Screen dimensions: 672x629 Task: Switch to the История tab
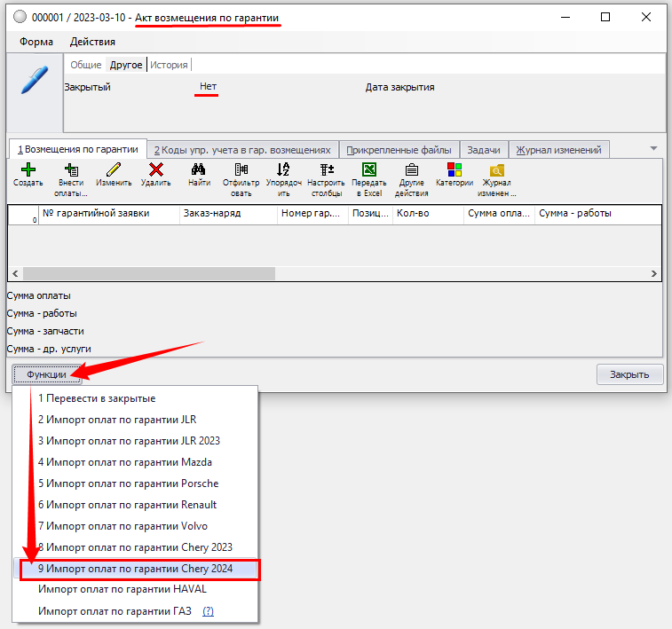tap(169, 65)
